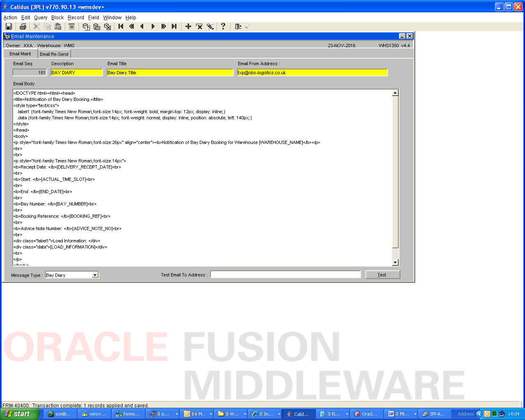This screenshot has width=525, height=420.
Task: Open the Field menu
Action: [94, 18]
